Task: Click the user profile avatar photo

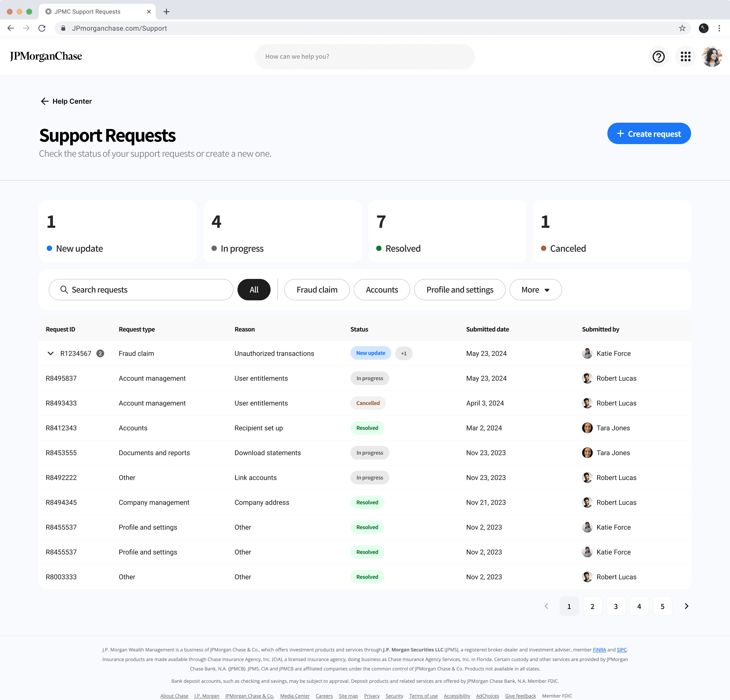Action: (712, 57)
